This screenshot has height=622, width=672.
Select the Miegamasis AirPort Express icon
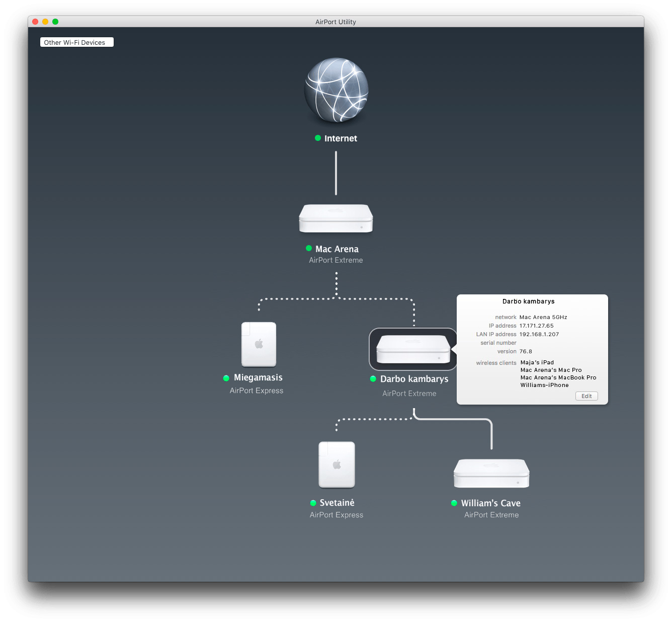click(x=259, y=345)
